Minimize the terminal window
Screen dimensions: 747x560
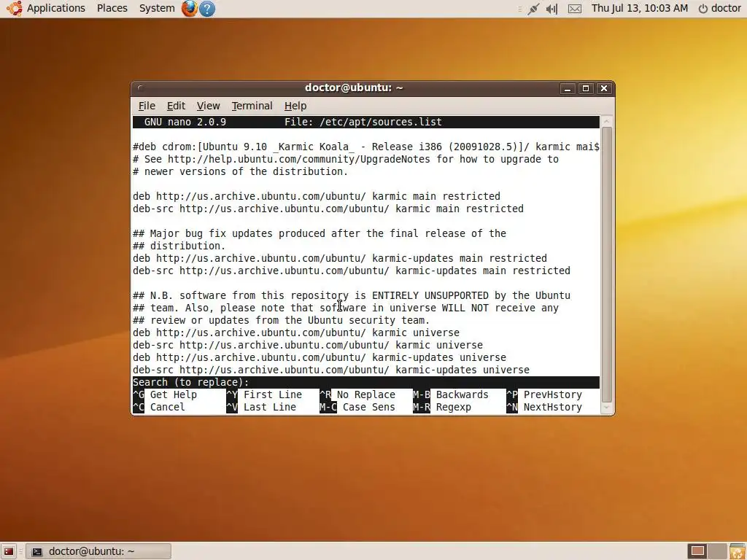[x=567, y=88]
